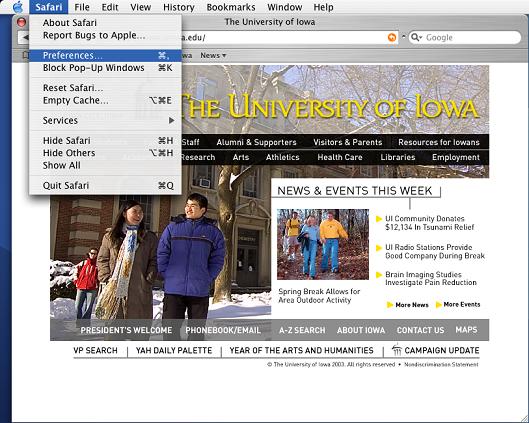The width and height of the screenshot is (529, 423).
Task: Click yellow arrow beside Brain Imaging story
Action: click(x=379, y=275)
